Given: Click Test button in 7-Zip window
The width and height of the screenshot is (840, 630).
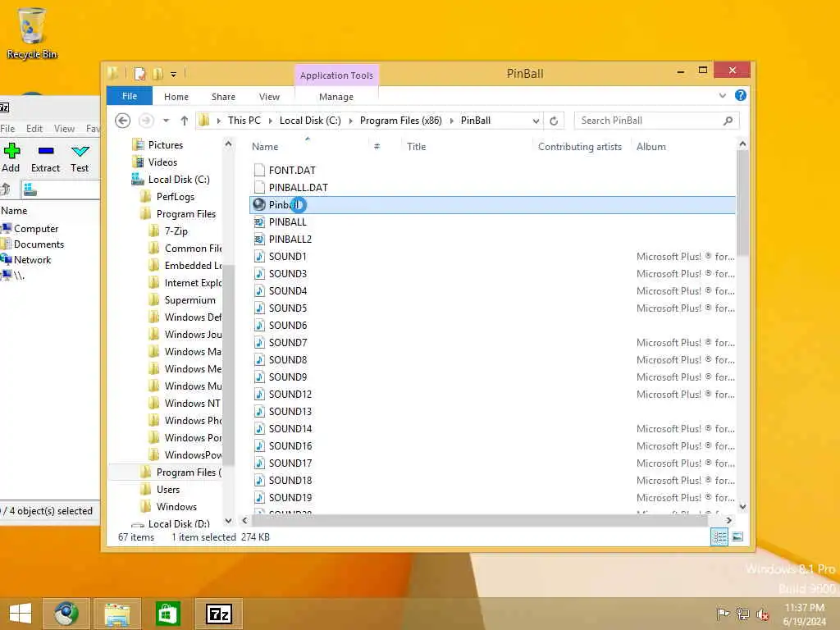Looking at the screenshot, I should coord(80,158).
